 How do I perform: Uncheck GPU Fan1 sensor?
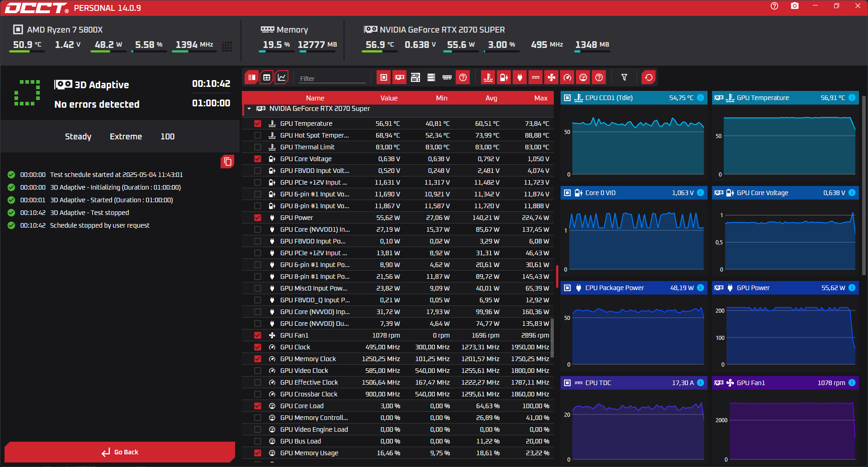point(258,335)
